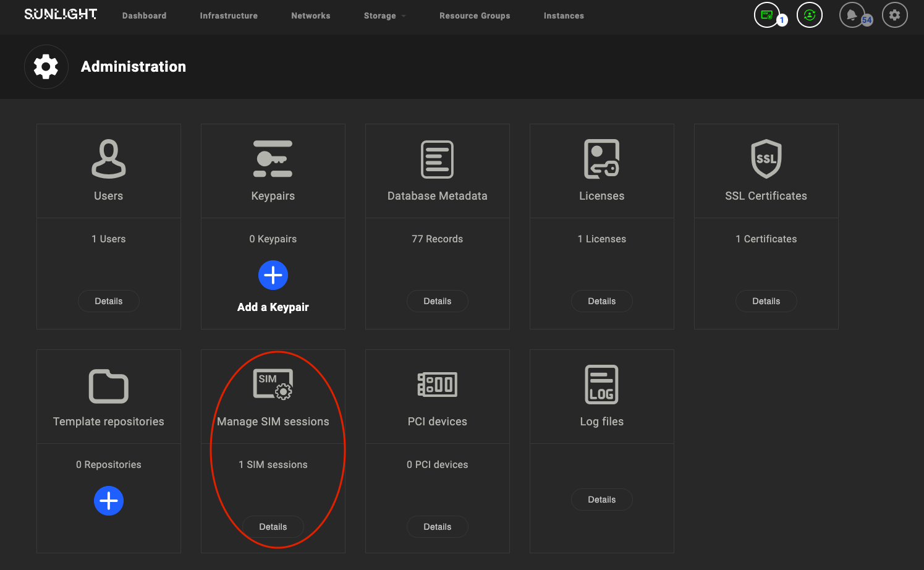Screen dimensions: 924x570
Task: Click the PCI devices card icon
Action: pyautogui.click(x=438, y=385)
